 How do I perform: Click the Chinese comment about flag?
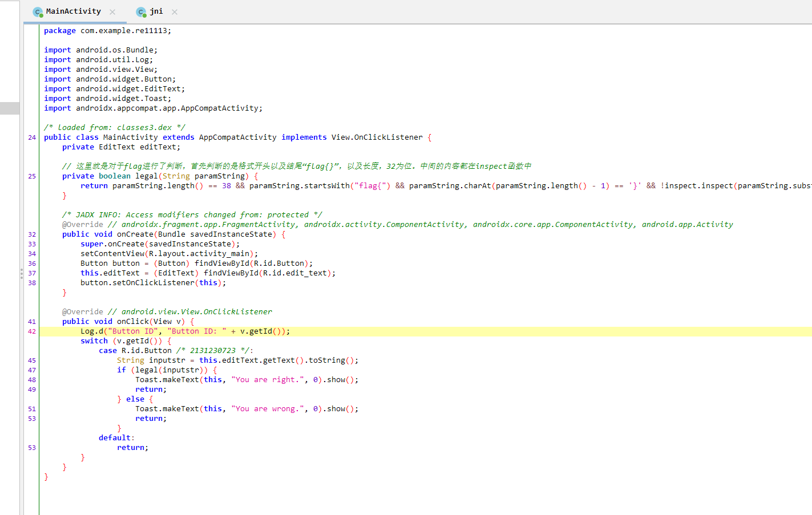pos(297,167)
